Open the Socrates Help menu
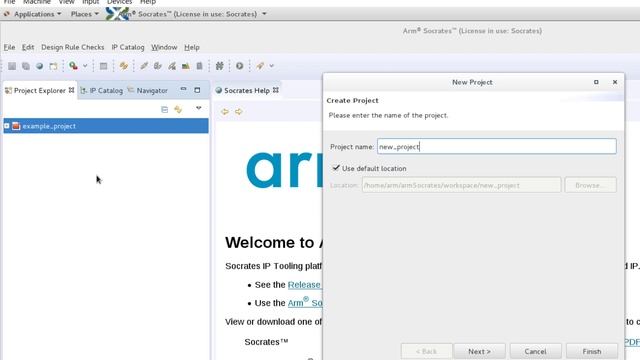 (x=191, y=47)
